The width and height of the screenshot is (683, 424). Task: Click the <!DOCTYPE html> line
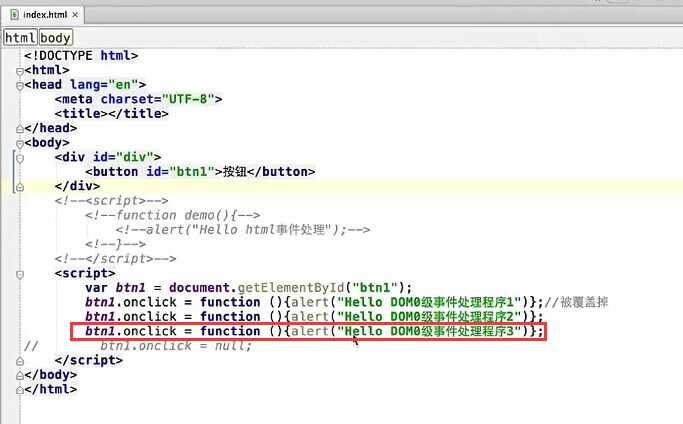click(81, 56)
